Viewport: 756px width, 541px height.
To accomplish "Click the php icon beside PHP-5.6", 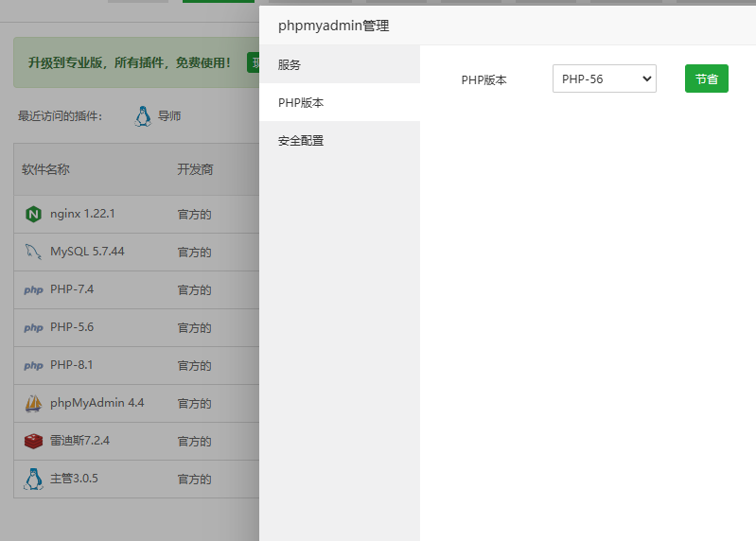I will pos(33,327).
